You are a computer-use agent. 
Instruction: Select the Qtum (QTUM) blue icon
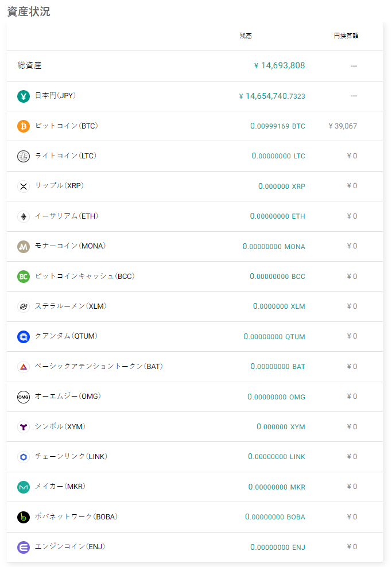[24, 337]
